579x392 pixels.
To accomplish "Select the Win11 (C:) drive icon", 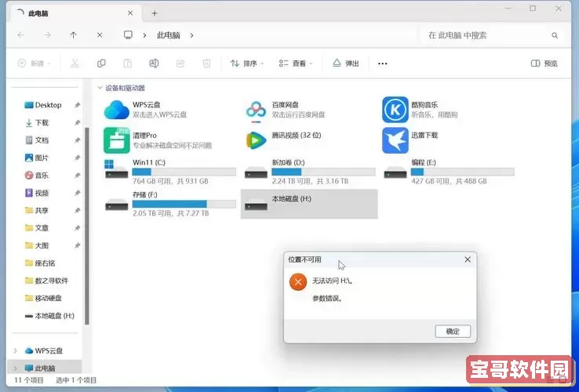I will click(x=116, y=169).
